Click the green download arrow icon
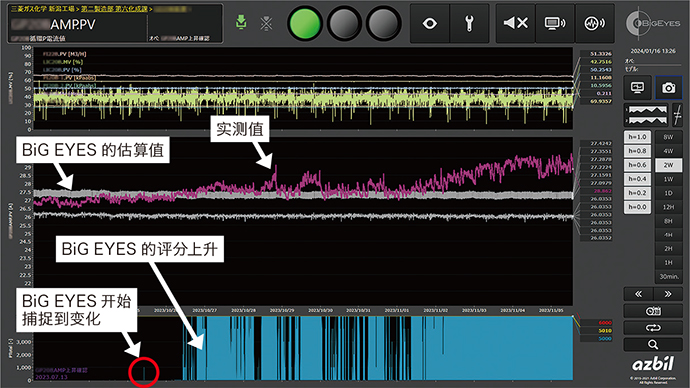Image resolution: width=690 pixels, height=388 pixels. (x=241, y=22)
